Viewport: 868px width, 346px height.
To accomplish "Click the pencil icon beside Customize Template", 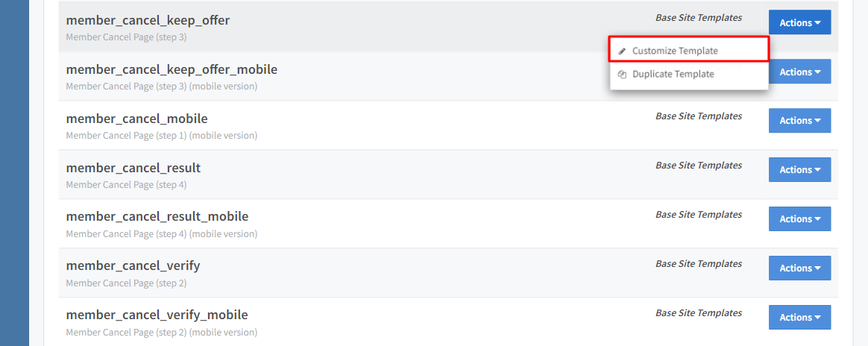I will pos(623,51).
